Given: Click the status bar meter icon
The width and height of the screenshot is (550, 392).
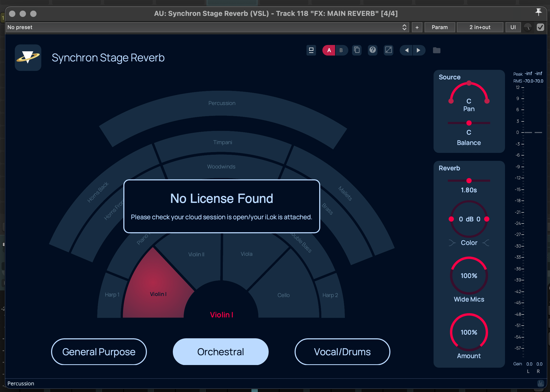Looking at the screenshot, I should pyautogui.click(x=540, y=383).
